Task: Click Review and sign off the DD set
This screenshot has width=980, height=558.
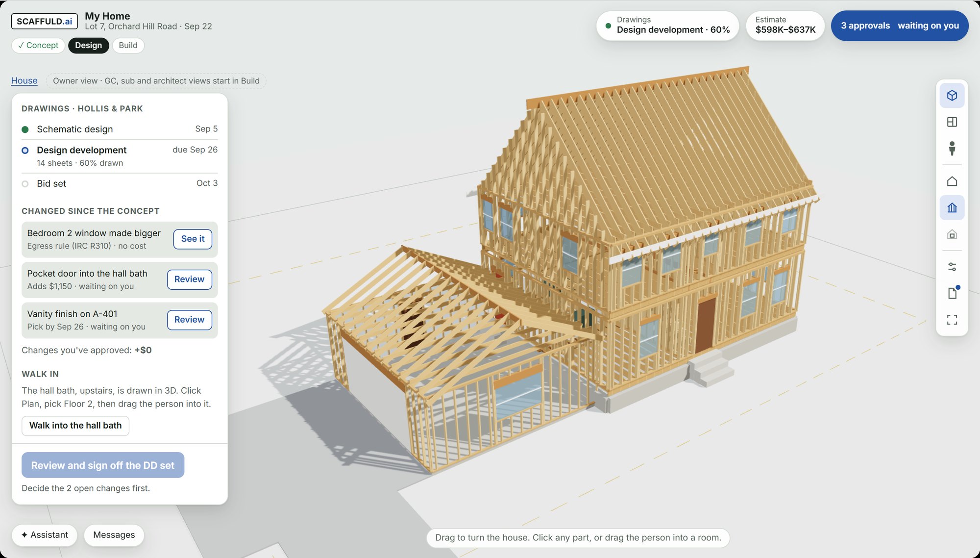Action: coord(103,465)
